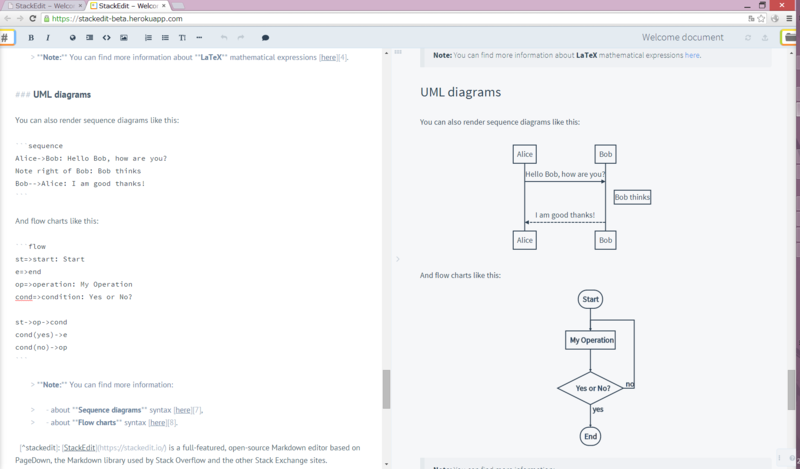Apply italic formatting with the I button

coord(48,38)
